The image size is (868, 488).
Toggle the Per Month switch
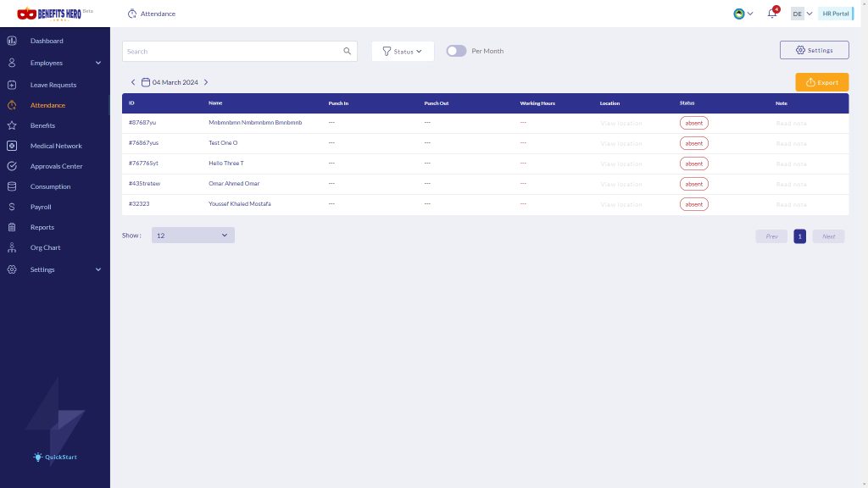pyautogui.click(x=456, y=51)
